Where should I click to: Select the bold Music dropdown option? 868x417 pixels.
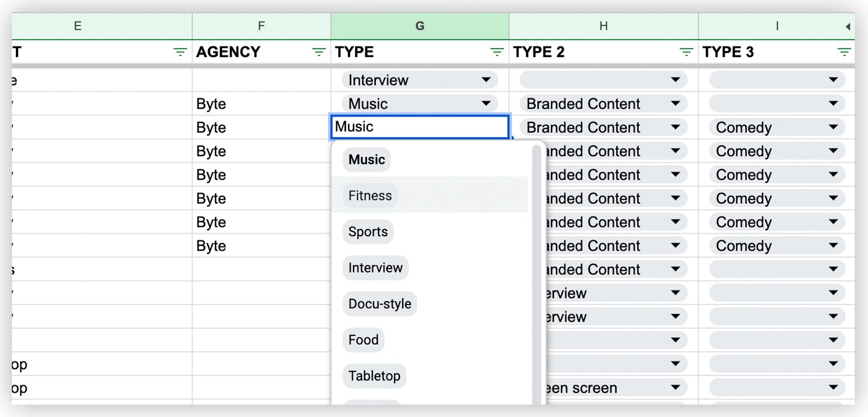367,159
